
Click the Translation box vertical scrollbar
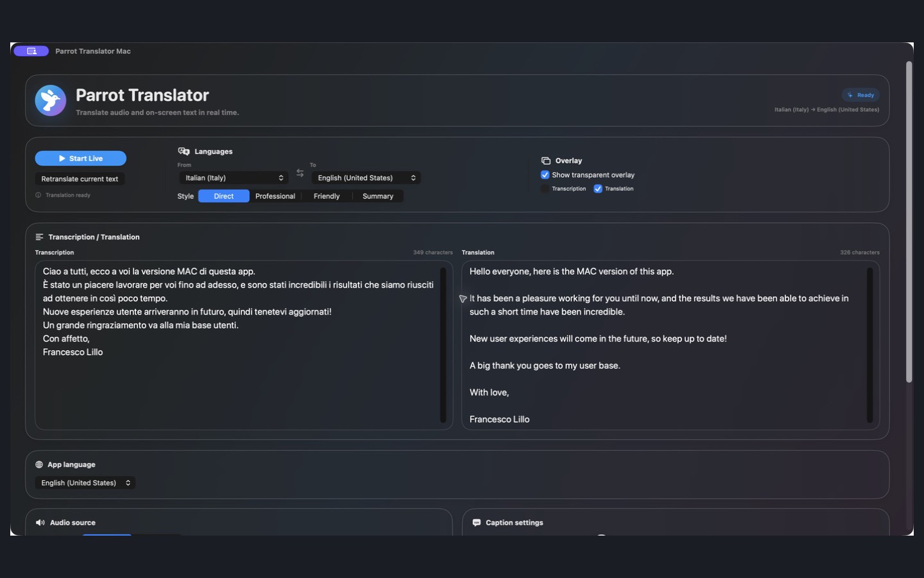point(870,345)
